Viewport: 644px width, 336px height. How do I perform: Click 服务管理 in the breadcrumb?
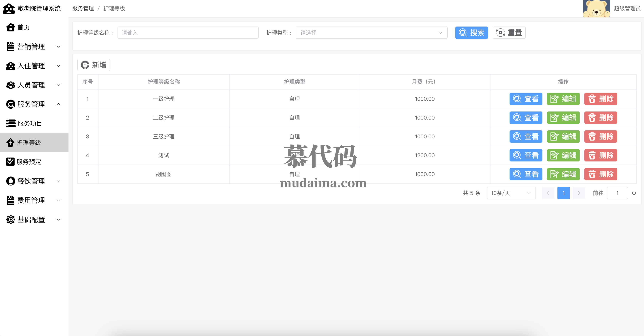point(83,8)
